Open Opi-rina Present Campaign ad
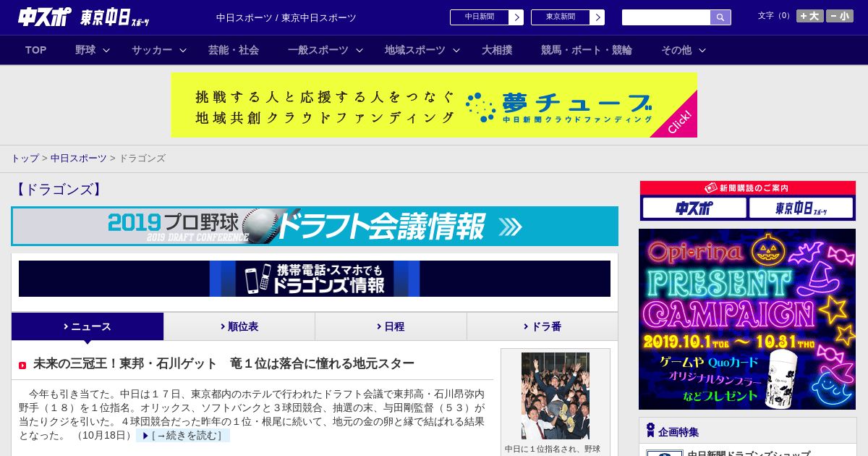 (x=747, y=319)
